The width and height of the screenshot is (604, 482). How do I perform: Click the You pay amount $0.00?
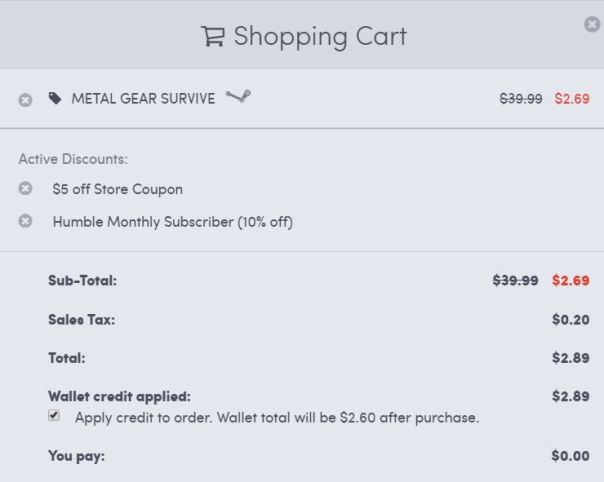[x=570, y=456]
